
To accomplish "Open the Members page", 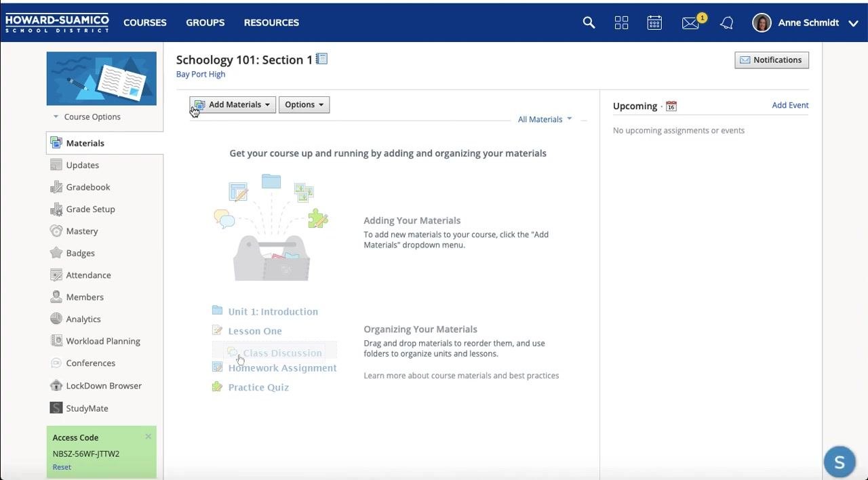I will coord(85,297).
